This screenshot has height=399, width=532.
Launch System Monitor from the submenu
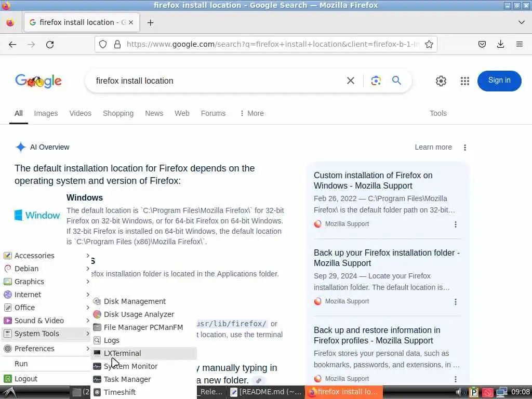(144, 366)
